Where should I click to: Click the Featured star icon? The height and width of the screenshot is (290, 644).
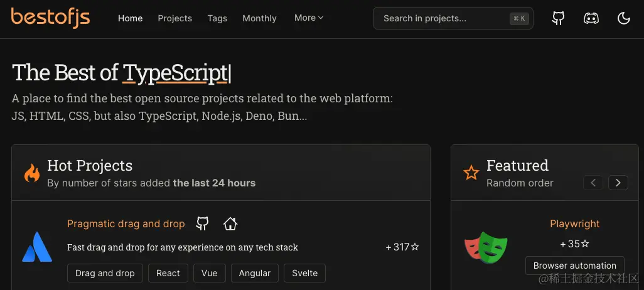(x=471, y=173)
